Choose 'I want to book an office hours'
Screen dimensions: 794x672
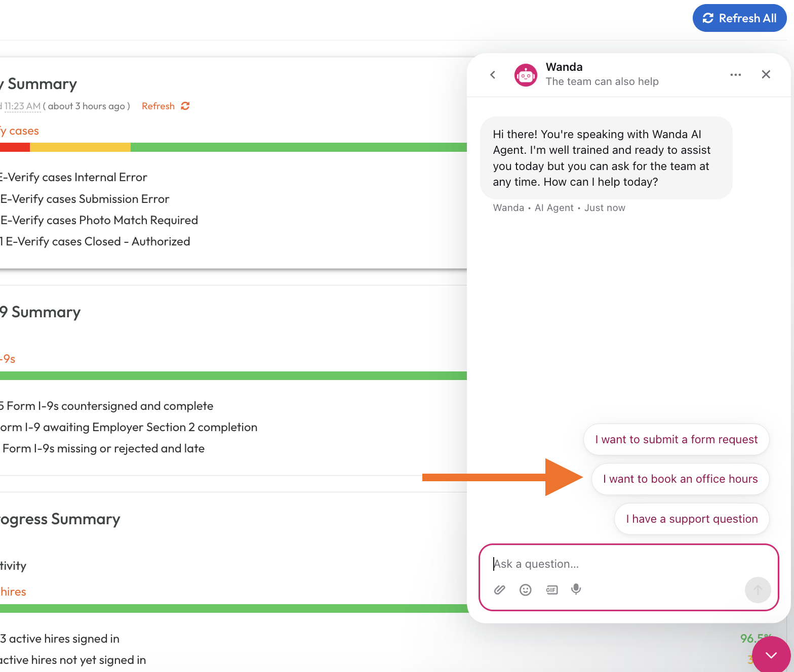click(x=680, y=479)
